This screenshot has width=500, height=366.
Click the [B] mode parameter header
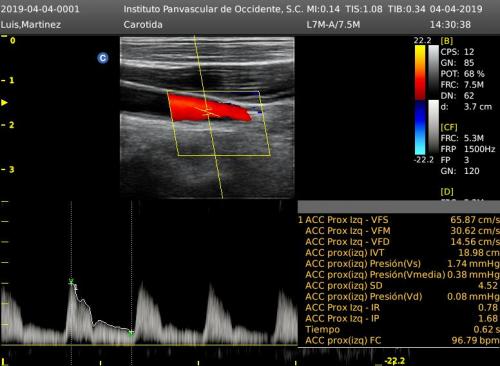tap(447, 41)
